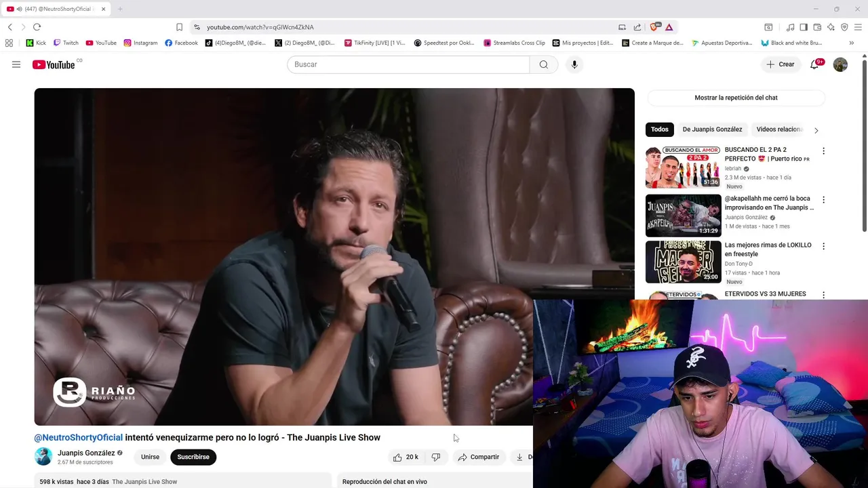868x488 pixels.
Task: Click Mostrar la repetición del chat
Action: point(736,98)
